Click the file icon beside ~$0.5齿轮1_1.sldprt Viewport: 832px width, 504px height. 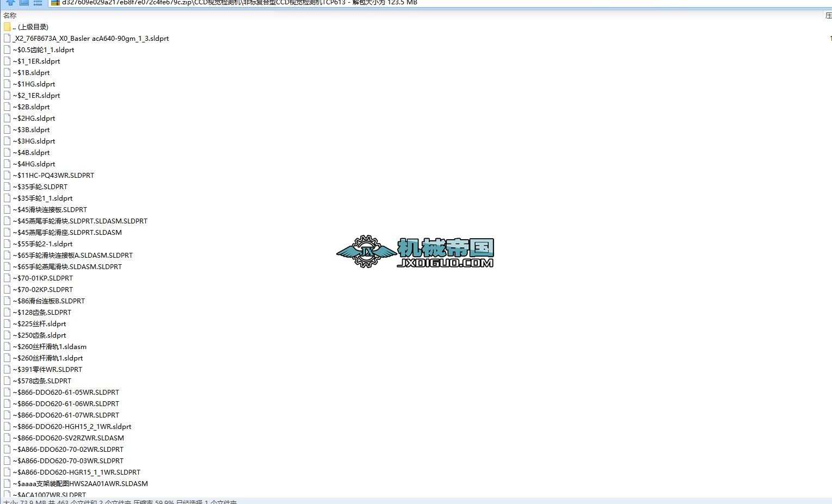tap(7, 50)
